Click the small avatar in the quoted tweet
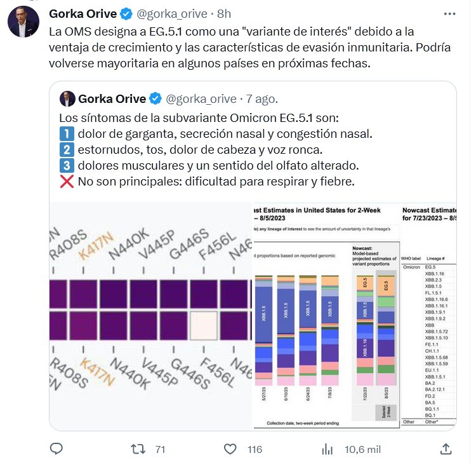 pyautogui.click(x=67, y=98)
